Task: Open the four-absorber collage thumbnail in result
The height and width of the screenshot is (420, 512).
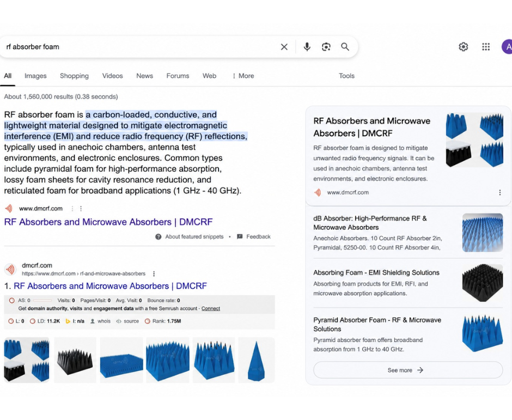Action: pyautogui.click(x=27, y=360)
